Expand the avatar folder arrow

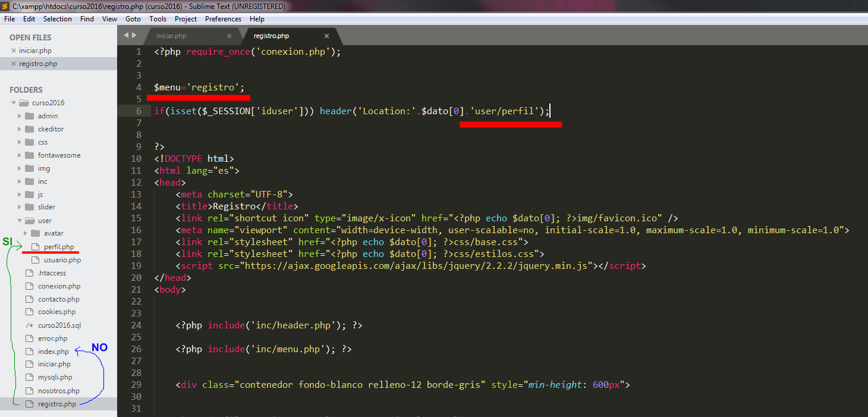click(26, 233)
